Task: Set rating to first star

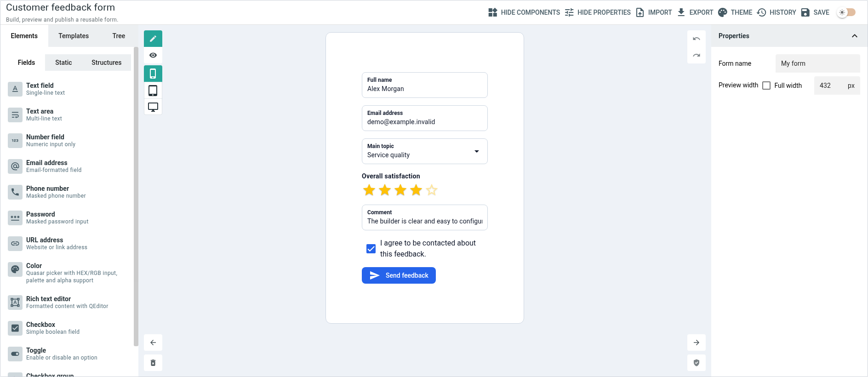Action: [x=369, y=190]
